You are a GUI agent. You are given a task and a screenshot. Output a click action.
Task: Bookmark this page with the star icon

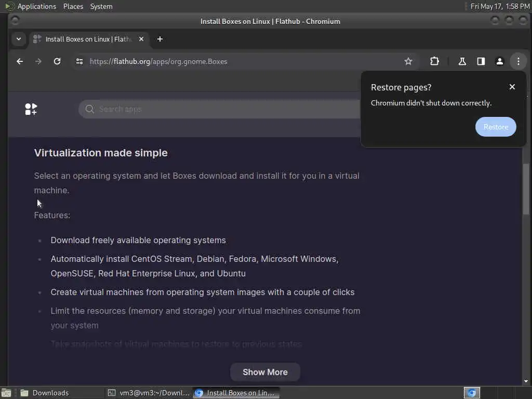(408, 61)
